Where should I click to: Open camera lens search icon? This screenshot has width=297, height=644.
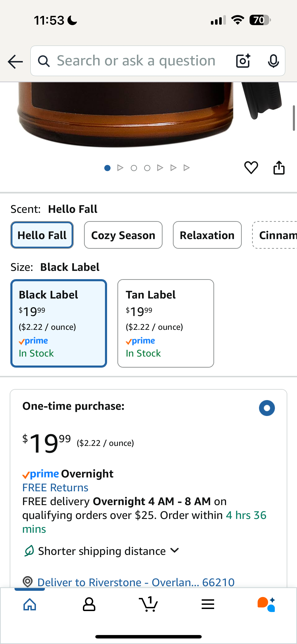pos(243,61)
